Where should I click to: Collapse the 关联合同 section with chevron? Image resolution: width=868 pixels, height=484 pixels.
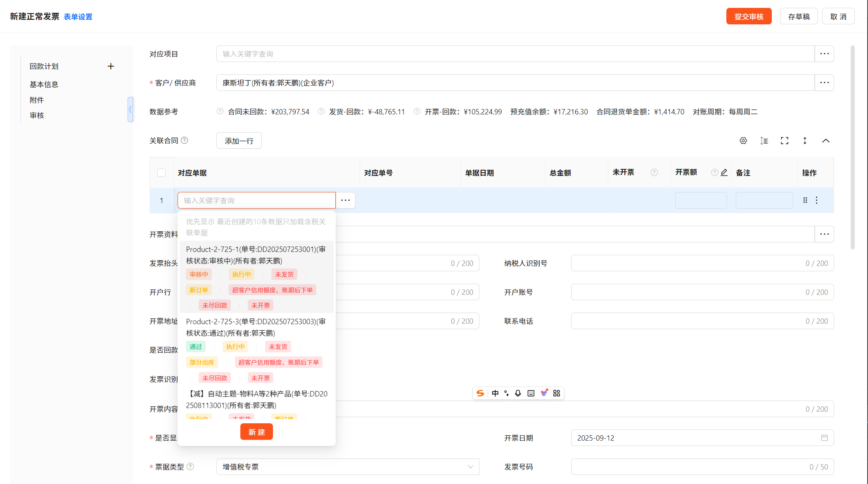pos(825,141)
